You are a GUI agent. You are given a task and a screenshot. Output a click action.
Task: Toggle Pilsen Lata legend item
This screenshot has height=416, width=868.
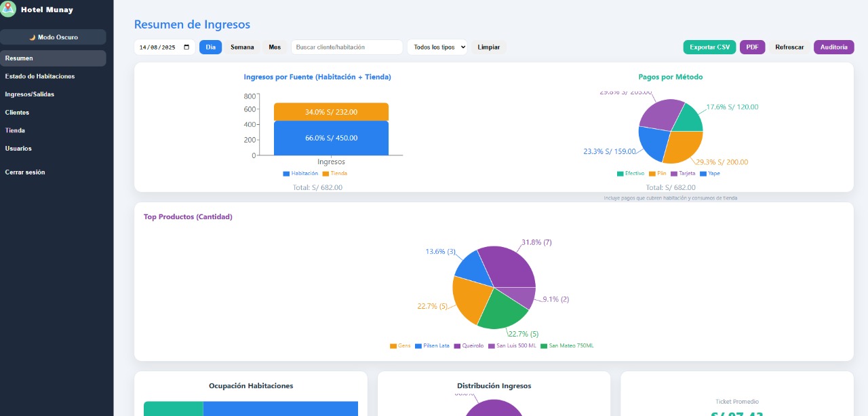coord(432,345)
